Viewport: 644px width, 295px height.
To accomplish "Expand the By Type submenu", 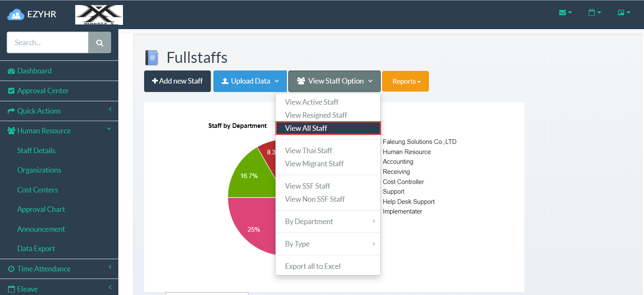I will pos(297,244).
